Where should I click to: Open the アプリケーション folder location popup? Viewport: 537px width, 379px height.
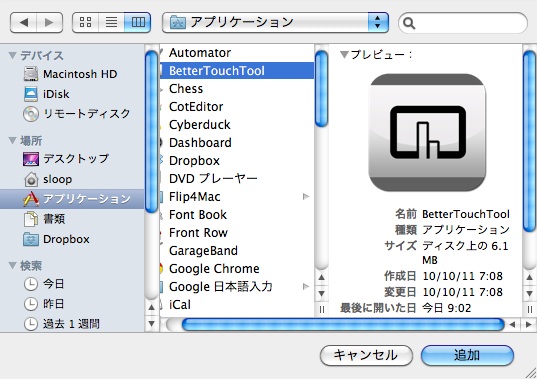click(x=275, y=23)
